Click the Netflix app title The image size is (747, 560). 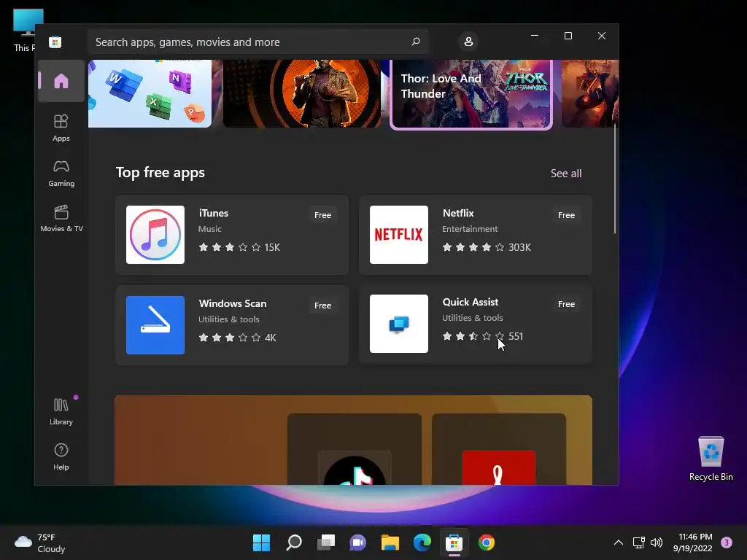click(458, 214)
